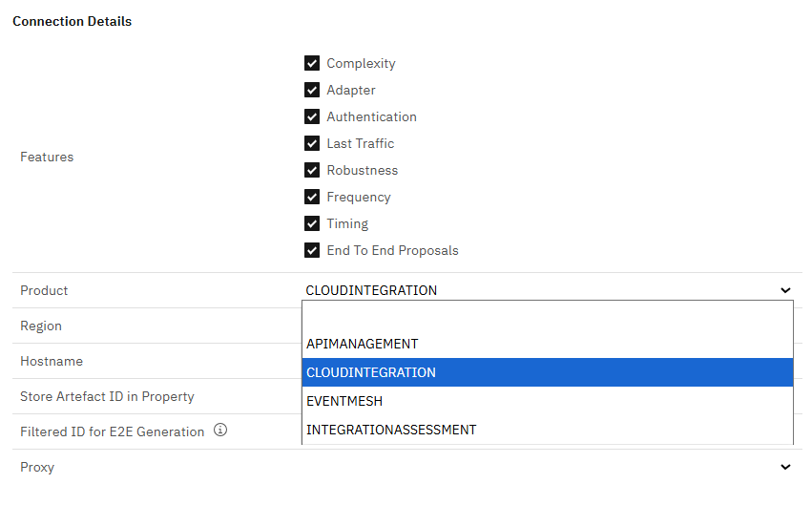Disable the Authentication checkbox

click(x=311, y=117)
